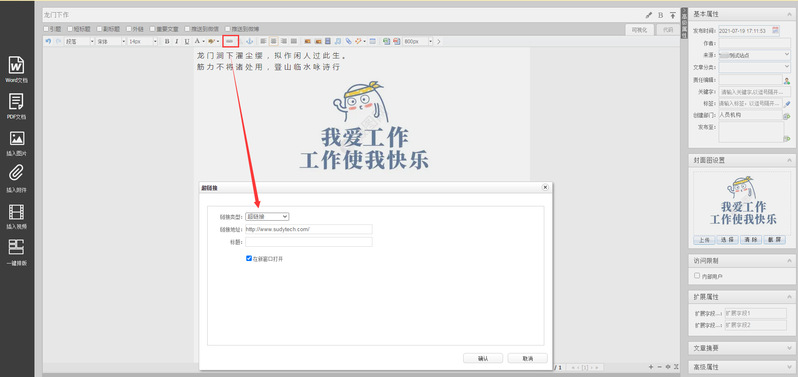Image resolution: width=798 pixels, height=377 pixels.
Task: Align text left
Action: [x=264, y=41]
